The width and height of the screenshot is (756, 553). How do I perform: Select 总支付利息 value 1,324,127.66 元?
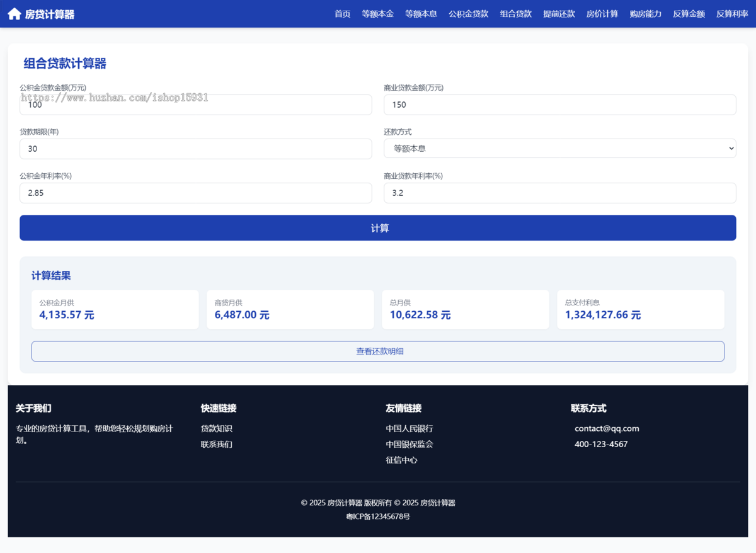(603, 315)
